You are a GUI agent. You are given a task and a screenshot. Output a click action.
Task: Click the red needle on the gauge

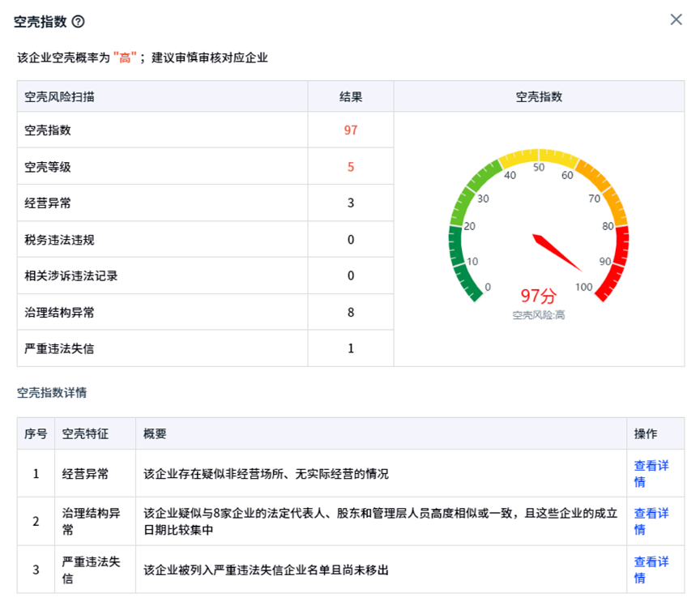tap(557, 253)
